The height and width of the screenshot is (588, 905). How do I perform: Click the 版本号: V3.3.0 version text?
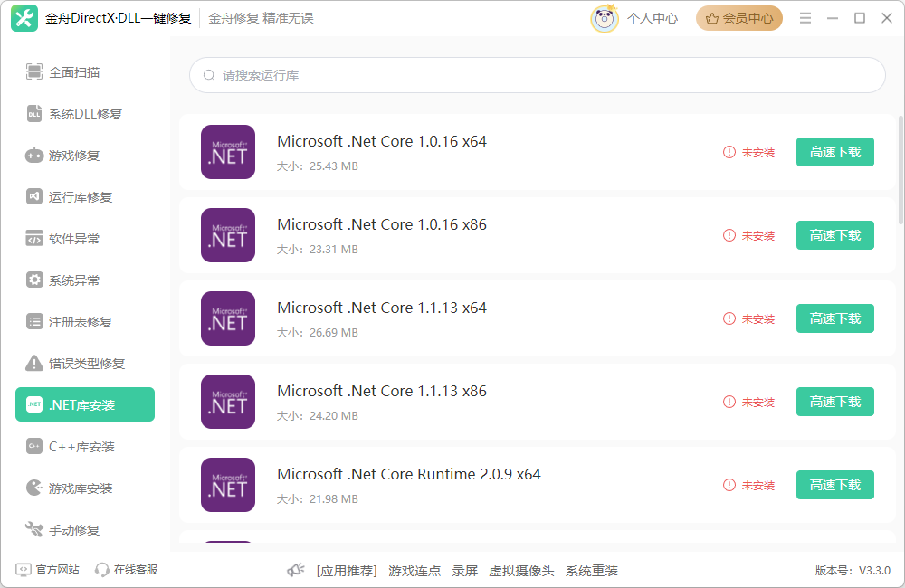pyautogui.click(x=853, y=571)
